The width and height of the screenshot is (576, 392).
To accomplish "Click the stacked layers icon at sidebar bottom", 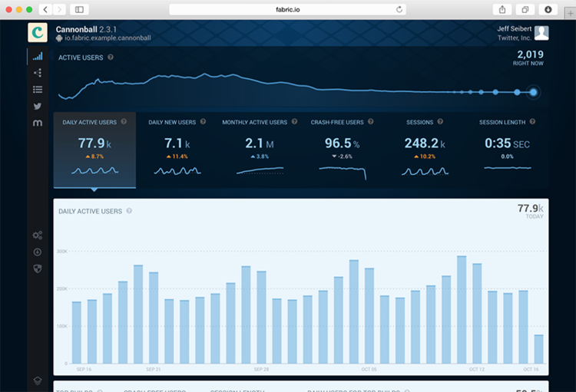I will [37, 380].
